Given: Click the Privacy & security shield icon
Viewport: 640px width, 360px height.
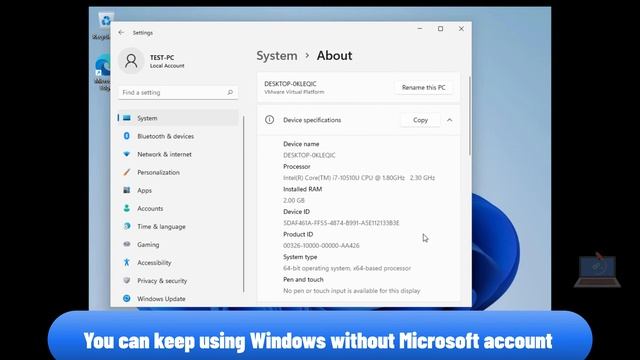Looking at the screenshot, I should 127,280.
